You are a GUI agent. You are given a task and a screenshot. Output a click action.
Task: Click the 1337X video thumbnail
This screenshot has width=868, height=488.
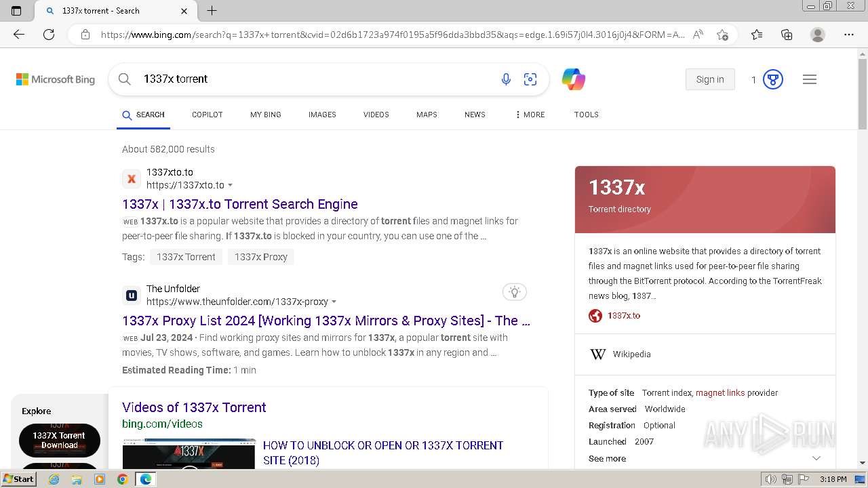tap(189, 454)
